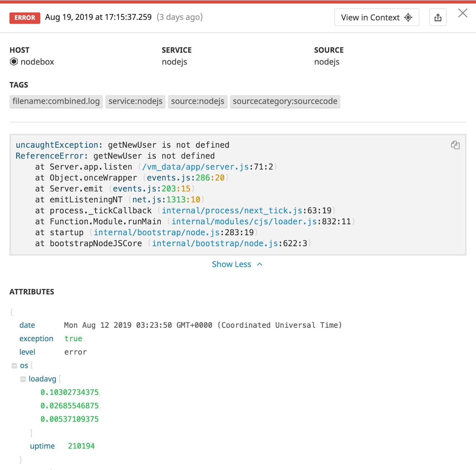
Task: Select the service:nodejs tag chip
Action: (x=135, y=102)
